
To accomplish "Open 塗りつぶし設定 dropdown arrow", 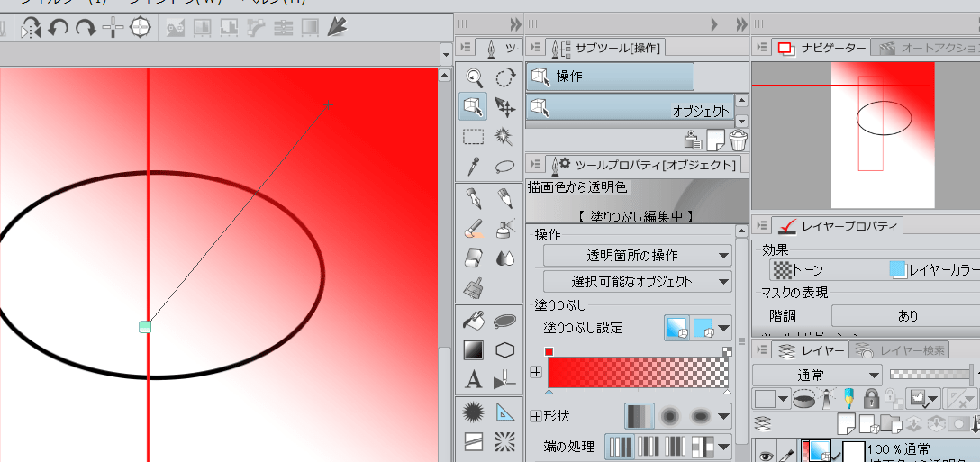I will click(x=724, y=328).
